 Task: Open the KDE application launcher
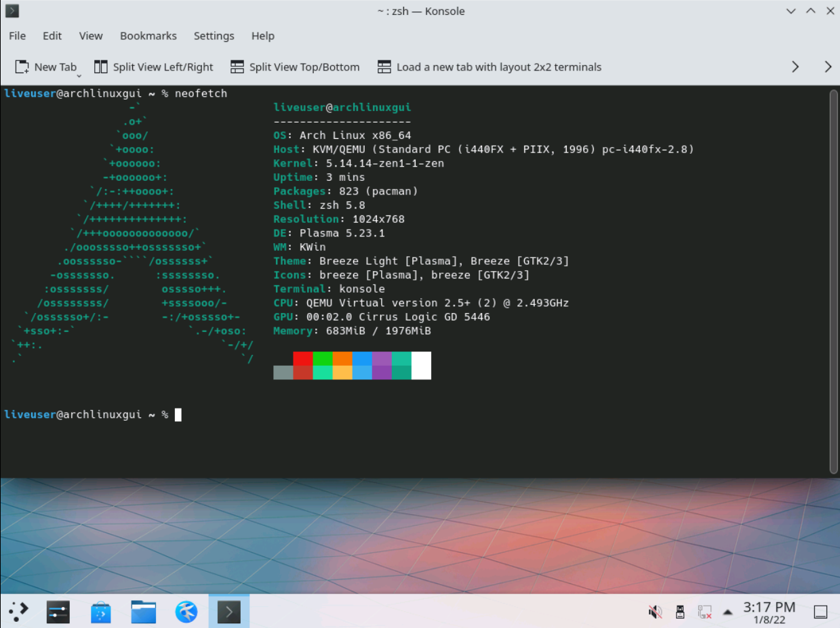coord(19,612)
